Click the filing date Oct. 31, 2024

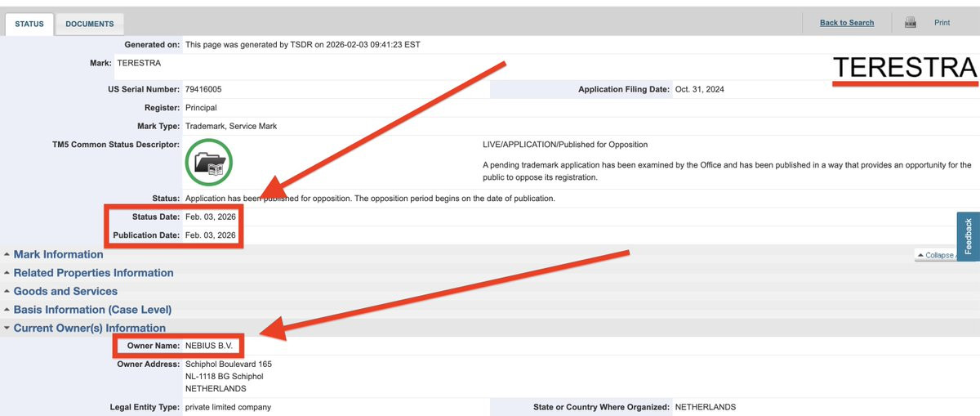700,90
